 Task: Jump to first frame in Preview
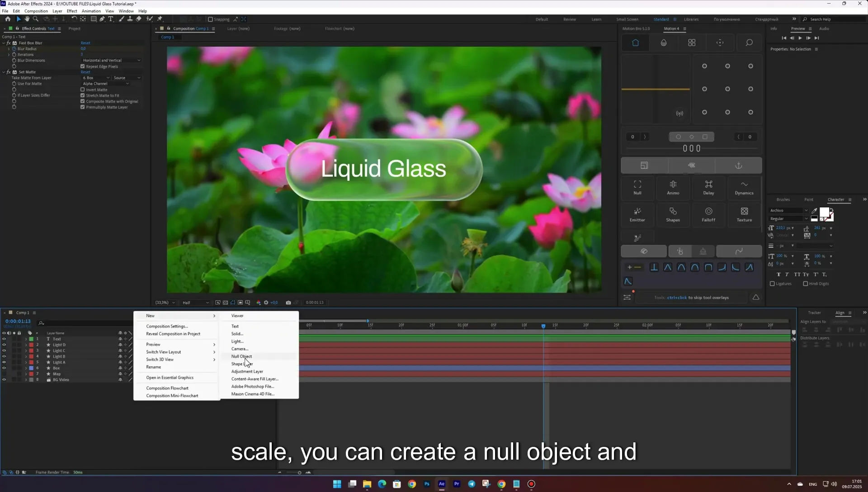click(784, 38)
